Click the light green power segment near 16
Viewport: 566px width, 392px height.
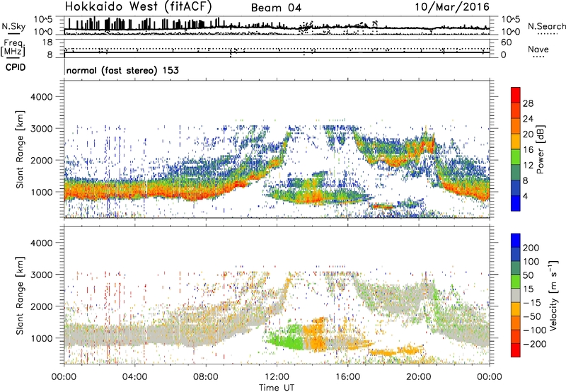point(516,156)
